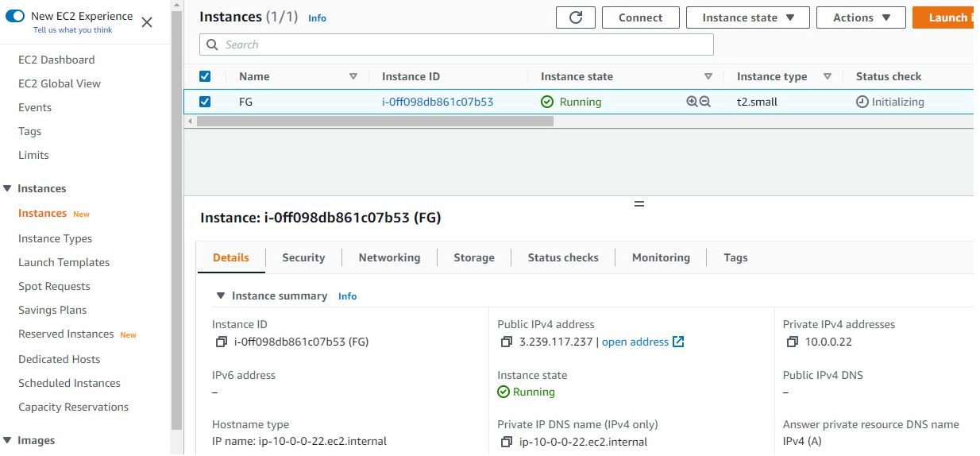Close the New EC2 Experience banner
The image size is (980, 456).
(x=147, y=22)
